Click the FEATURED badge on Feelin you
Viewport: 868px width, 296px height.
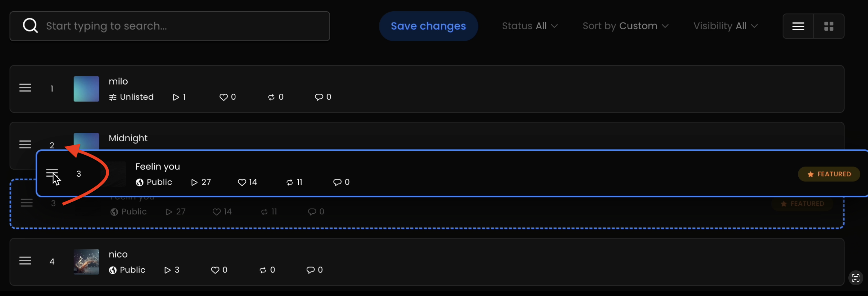829,174
